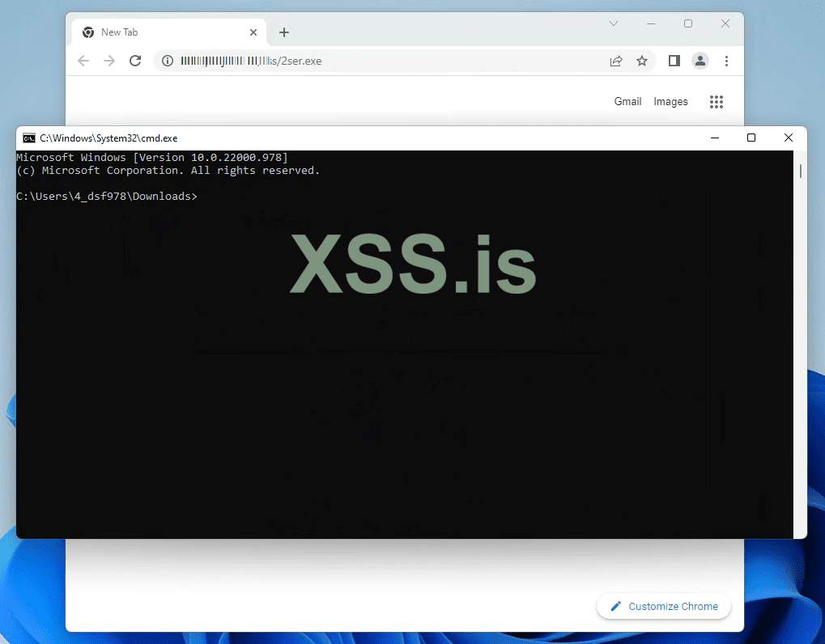Click the Microsoft Corporation copyright line
825x644 pixels.
tap(168, 171)
